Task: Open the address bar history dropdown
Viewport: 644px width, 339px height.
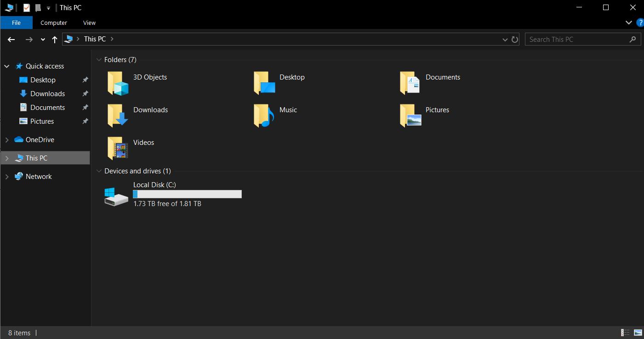Action: (x=505, y=40)
